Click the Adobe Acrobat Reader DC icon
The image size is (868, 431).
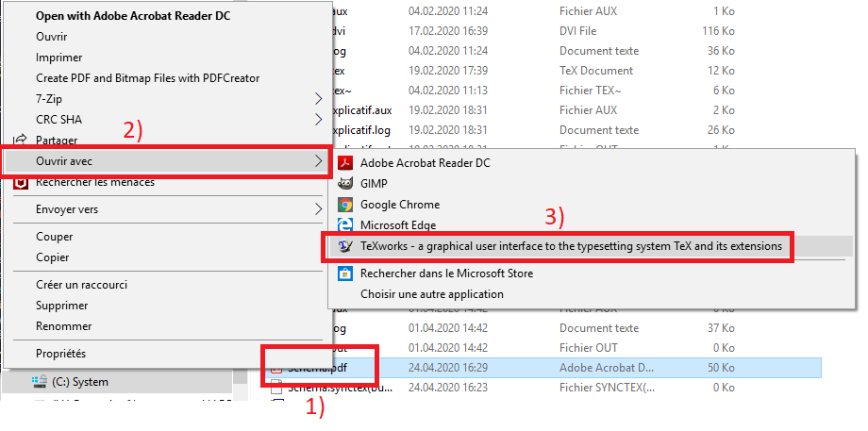click(345, 162)
